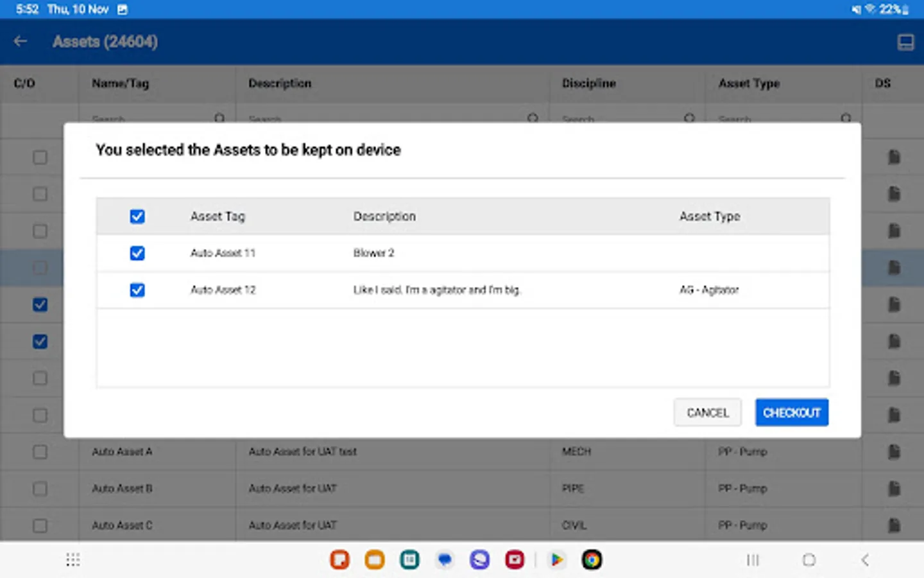Launch Chrome from the taskbar
924x578 pixels.
592,560
